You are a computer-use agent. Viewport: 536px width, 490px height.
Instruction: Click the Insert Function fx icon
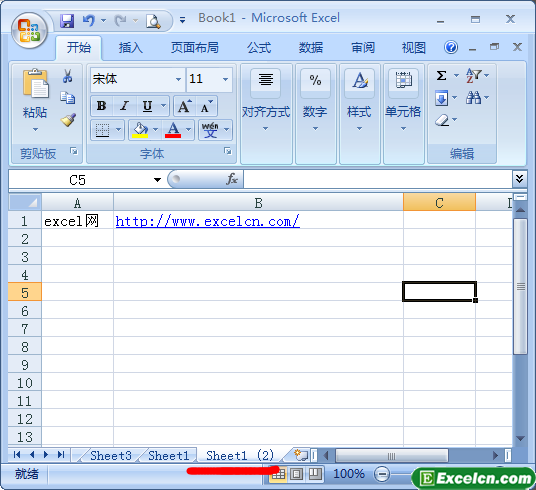point(231,179)
